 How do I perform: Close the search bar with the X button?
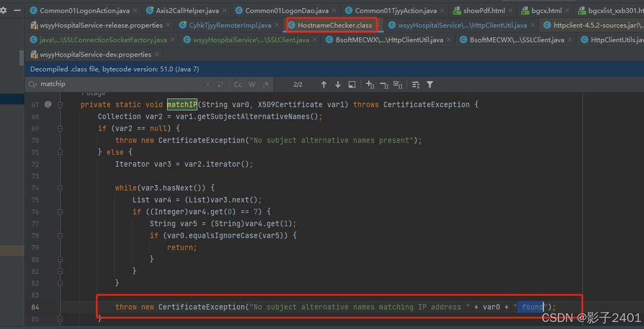pos(208,84)
